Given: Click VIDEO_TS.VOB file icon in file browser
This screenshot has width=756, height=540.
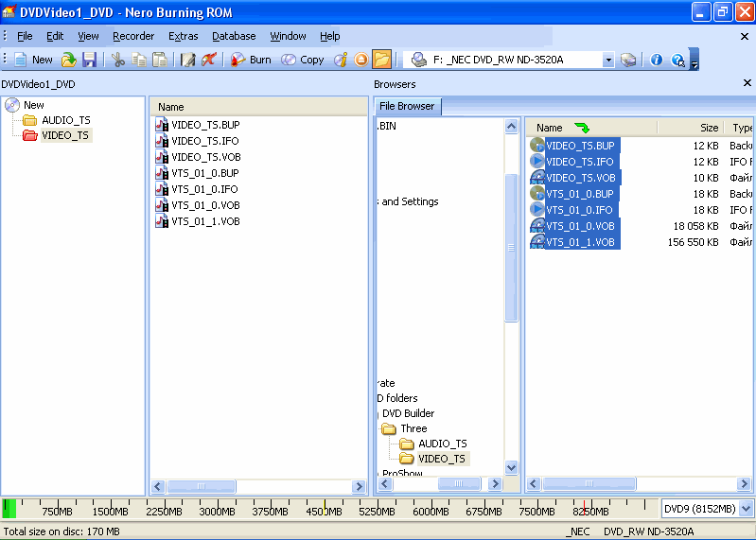Looking at the screenshot, I should (x=537, y=177).
